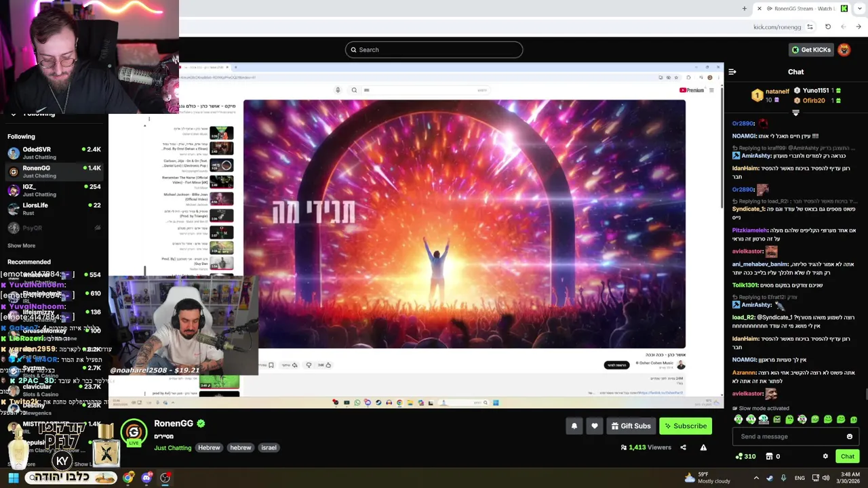The width and height of the screenshot is (868, 488).
Task: Open the Just Chatting category link
Action: pyautogui.click(x=172, y=448)
